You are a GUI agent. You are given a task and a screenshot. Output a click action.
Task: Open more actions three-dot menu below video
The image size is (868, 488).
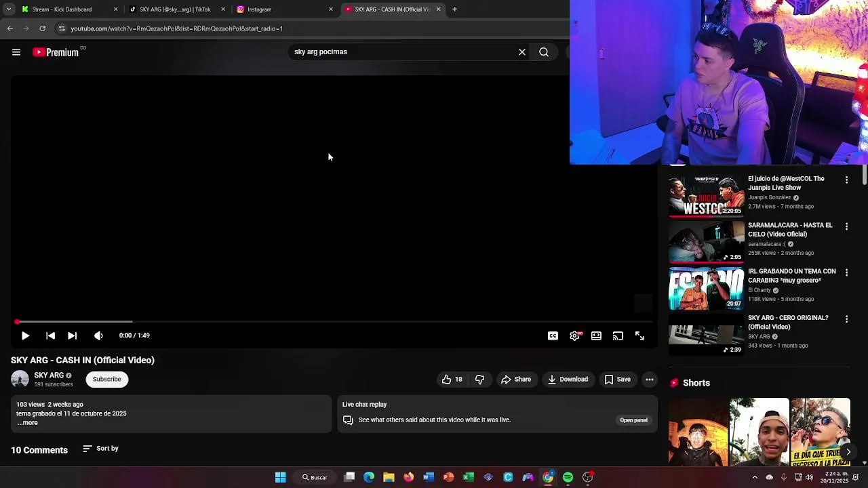click(650, 380)
